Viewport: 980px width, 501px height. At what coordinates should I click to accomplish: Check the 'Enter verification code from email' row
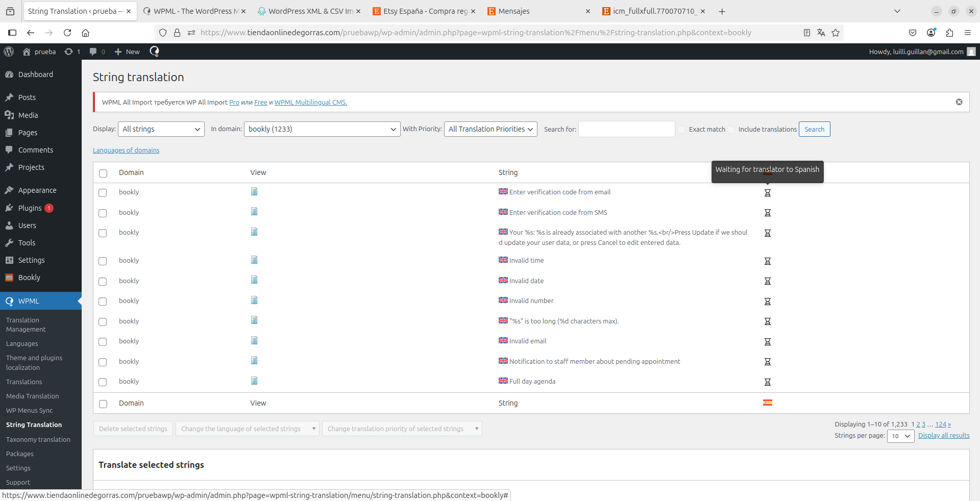pyautogui.click(x=103, y=193)
